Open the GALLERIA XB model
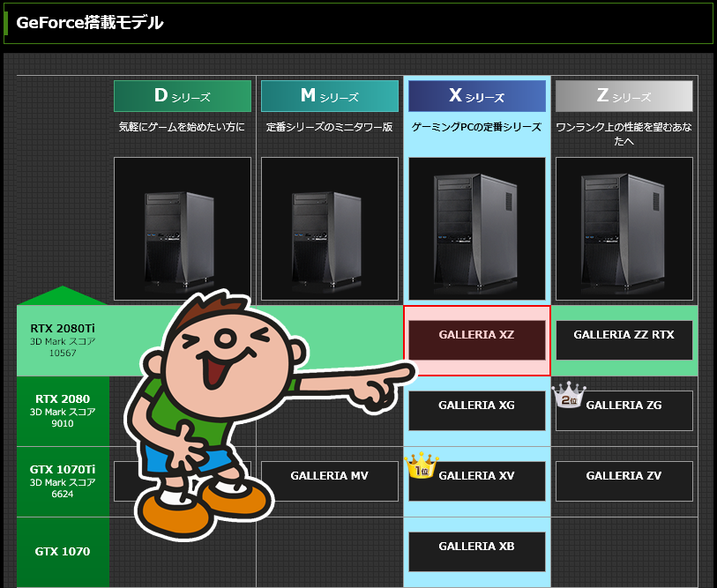717x588 pixels. click(476, 552)
